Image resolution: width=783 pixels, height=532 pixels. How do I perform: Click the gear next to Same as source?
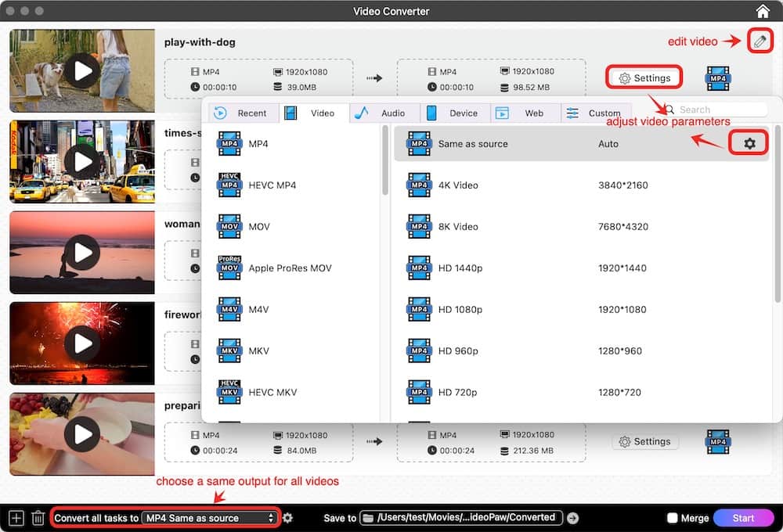pos(749,143)
